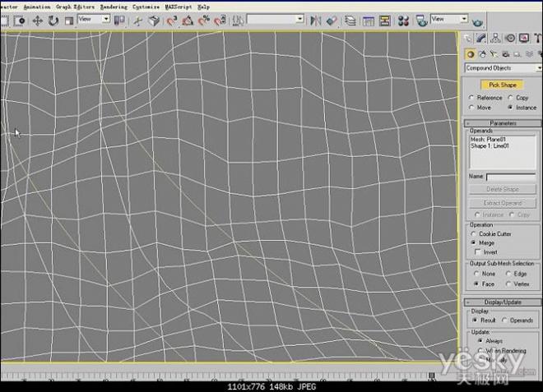
Task: Click the Quick Render teapot icon
Action: 477,22
